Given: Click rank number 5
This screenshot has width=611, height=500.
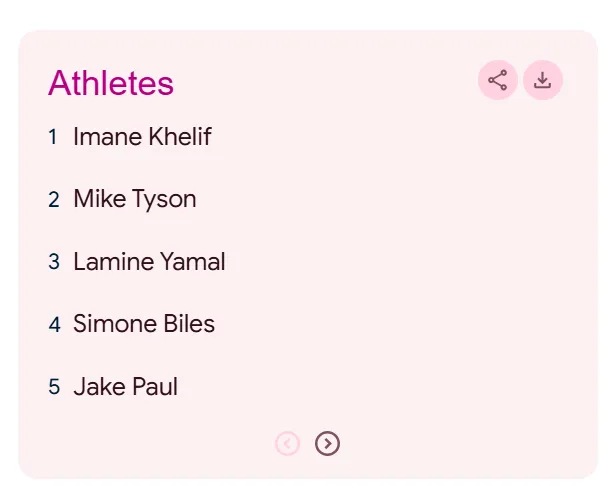Looking at the screenshot, I should (x=54, y=387).
